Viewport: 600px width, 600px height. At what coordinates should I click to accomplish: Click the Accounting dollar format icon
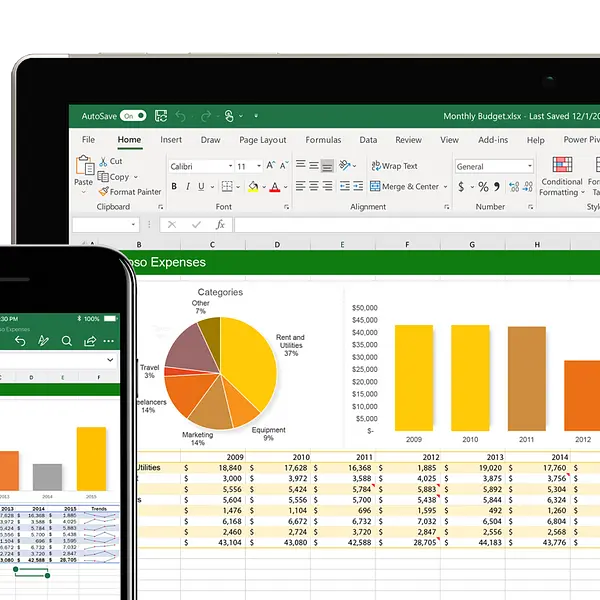pos(461,187)
